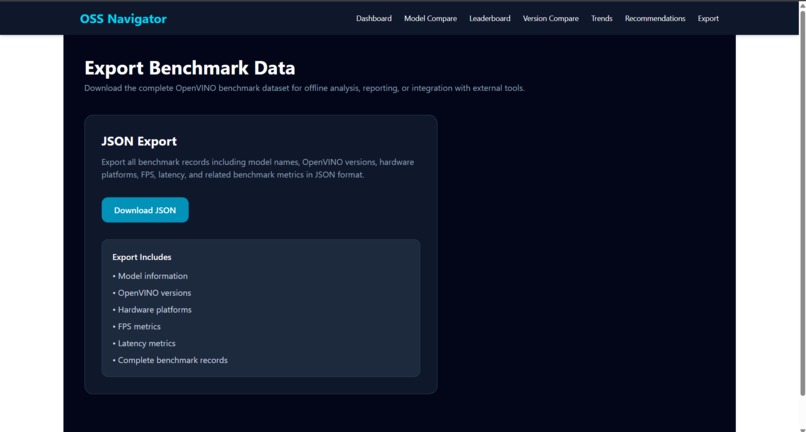
Task: Go to Model Compare page
Action: tap(430, 19)
